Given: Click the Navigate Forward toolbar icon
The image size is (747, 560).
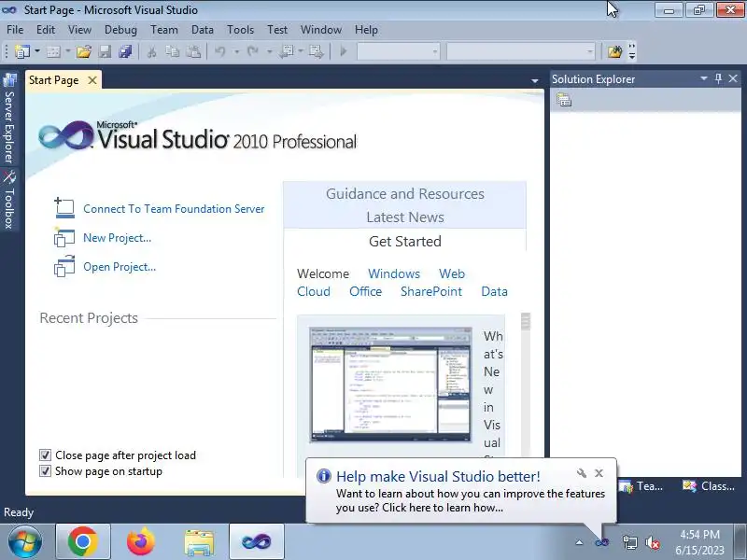Looking at the screenshot, I should click(316, 51).
